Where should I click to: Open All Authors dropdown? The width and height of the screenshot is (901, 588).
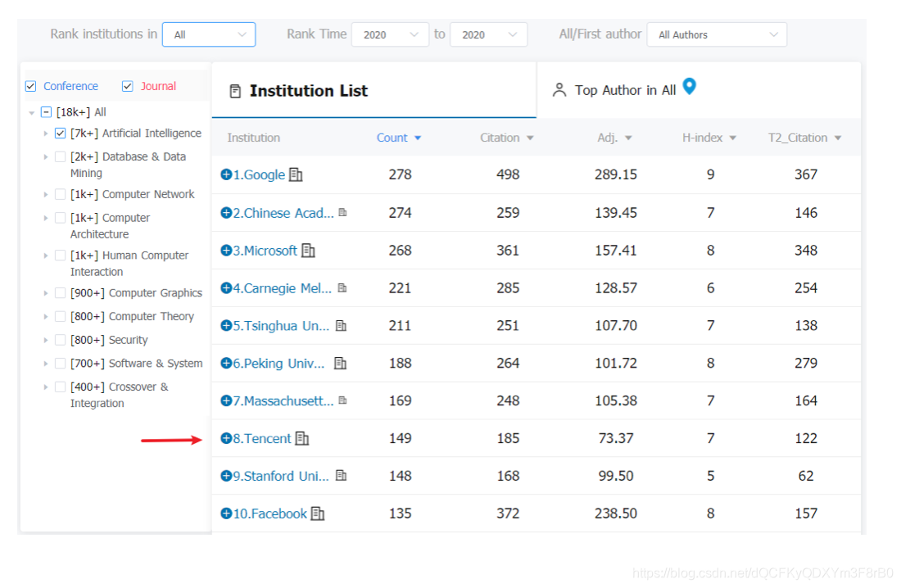coord(717,34)
